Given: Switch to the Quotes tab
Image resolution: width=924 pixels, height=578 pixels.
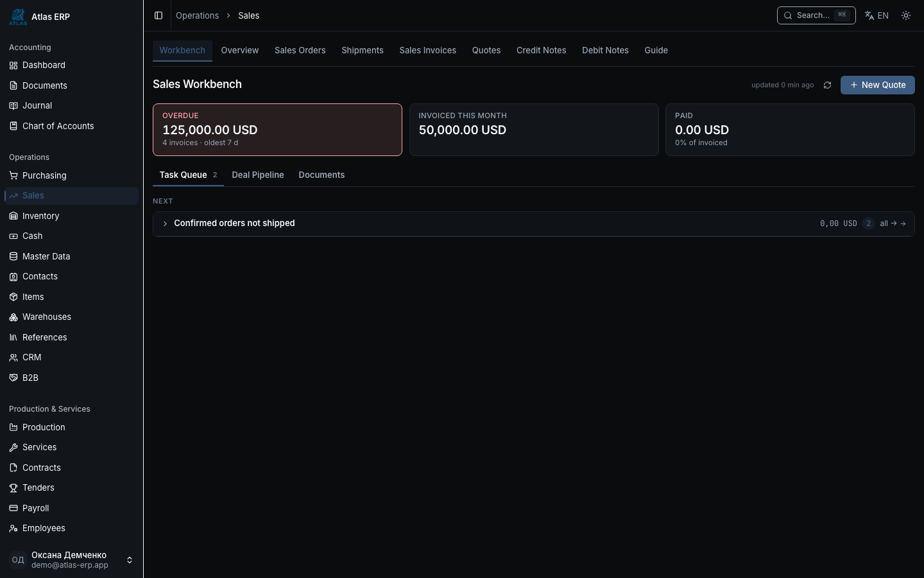Looking at the screenshot, I should [x=486, y=51].
